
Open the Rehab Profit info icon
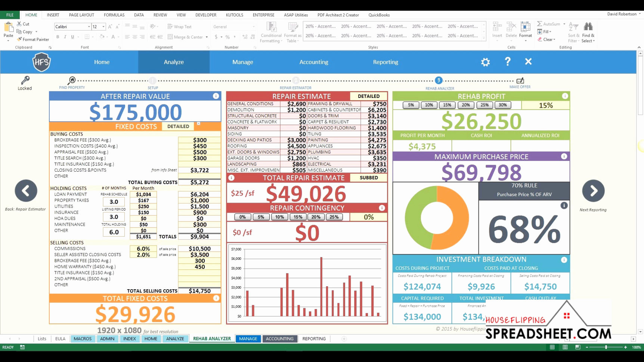point(565,96)
